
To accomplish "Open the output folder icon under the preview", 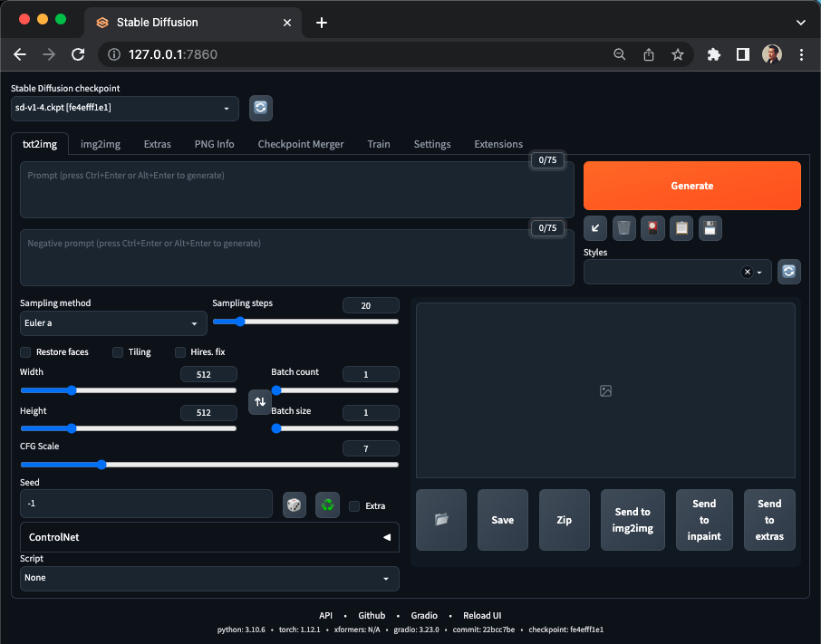I will coord(440,519).
